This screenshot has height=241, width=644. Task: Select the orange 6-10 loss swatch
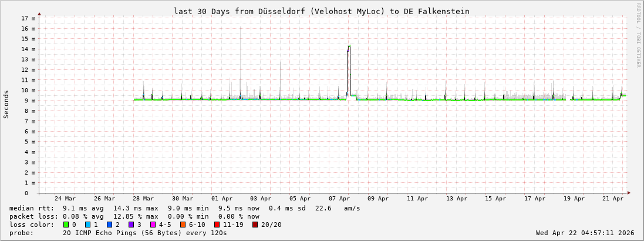click(183, 225)
